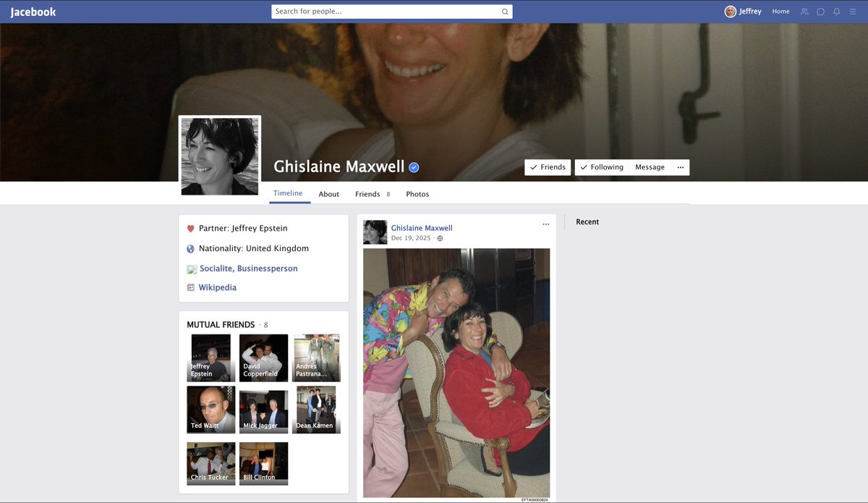
Task: Open the thumbnail captioned Ted Waitt
Action: [x=210, y=410]
